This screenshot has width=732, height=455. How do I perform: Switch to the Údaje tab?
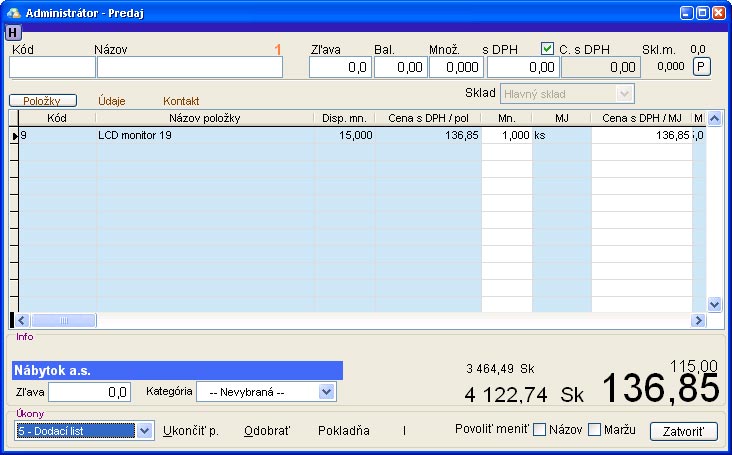click(111, 101)
